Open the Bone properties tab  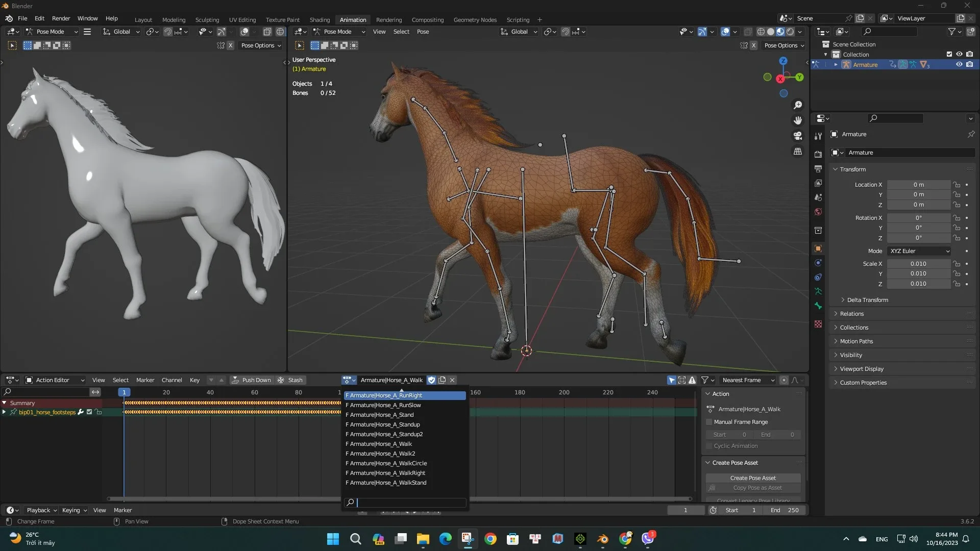tap(818, 306)
